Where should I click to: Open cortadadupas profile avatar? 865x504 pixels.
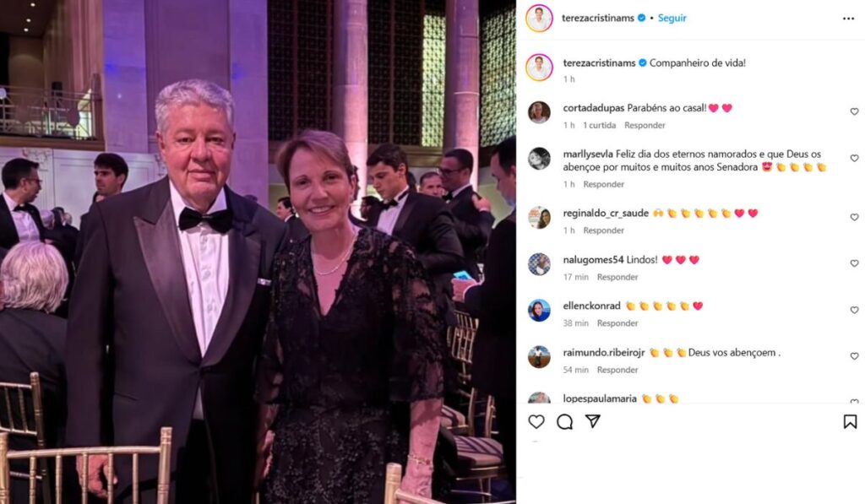(539, 112)
